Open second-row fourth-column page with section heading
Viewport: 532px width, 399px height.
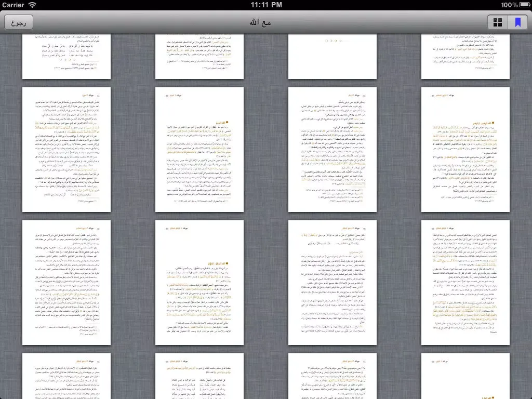[x=465, y=150]
